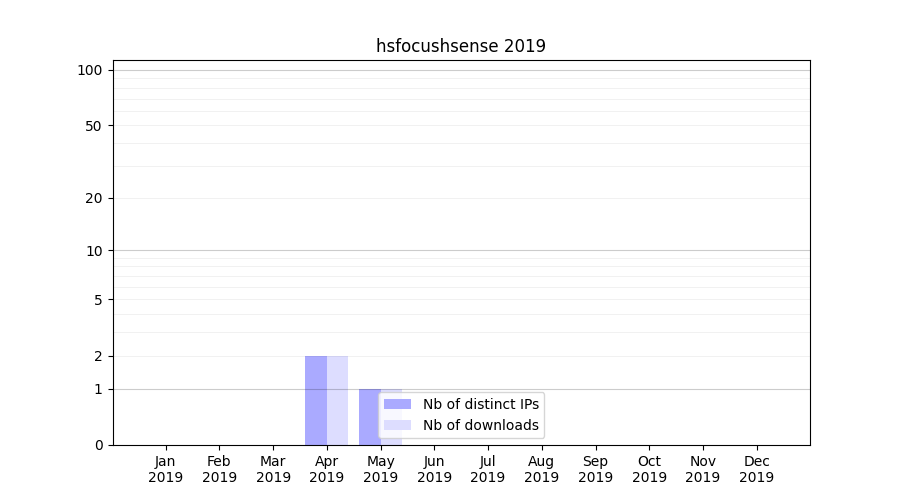The width and height of the screenshot is (900, 500).
Task: Select the 'Aug 2019' x-axis label
Action: 541,469
